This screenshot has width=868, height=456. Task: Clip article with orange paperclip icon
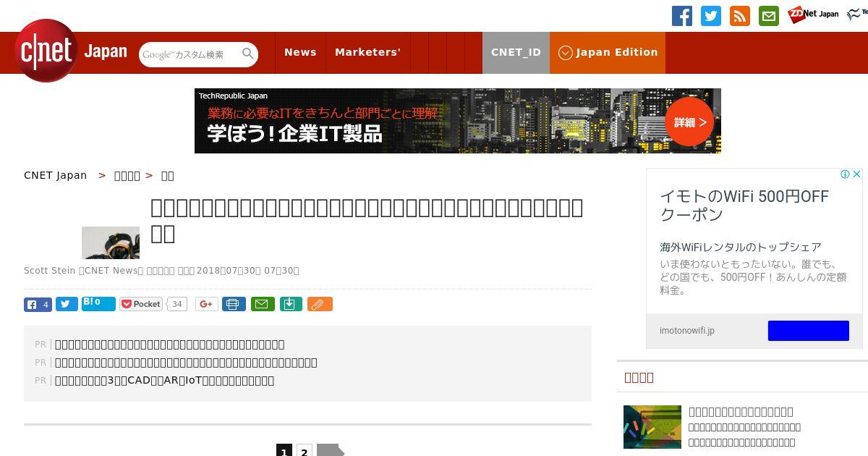(x=320, y=304)
